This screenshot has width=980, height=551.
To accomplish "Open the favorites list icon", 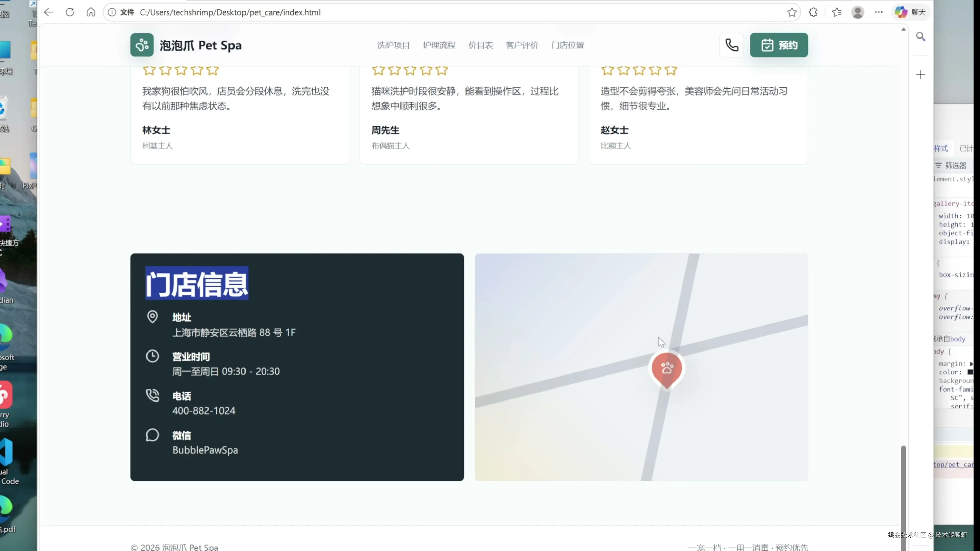I will pos(837,12).
